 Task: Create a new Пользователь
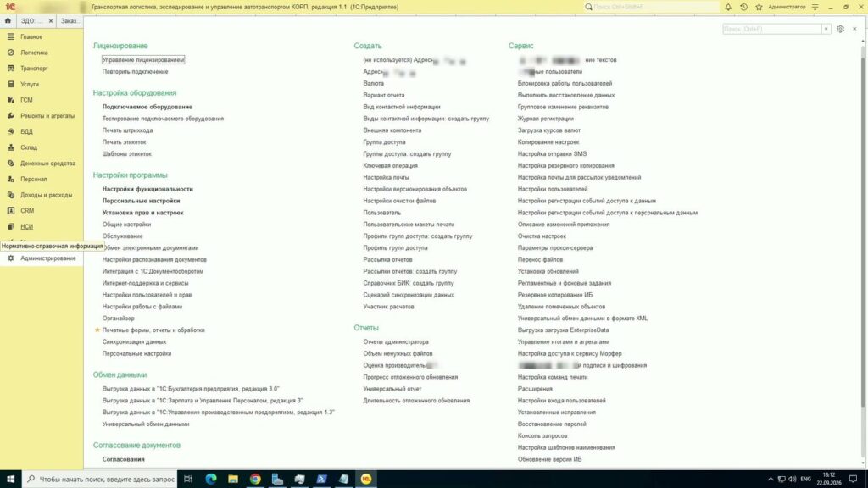pos(382,213)
